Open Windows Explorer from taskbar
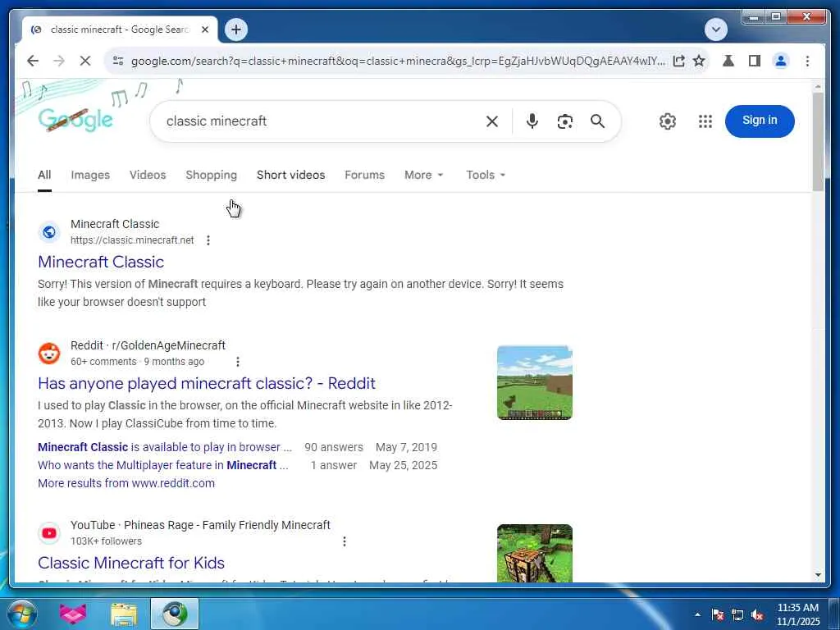Viewport: 840px width, 630px height. click(124, 614)
